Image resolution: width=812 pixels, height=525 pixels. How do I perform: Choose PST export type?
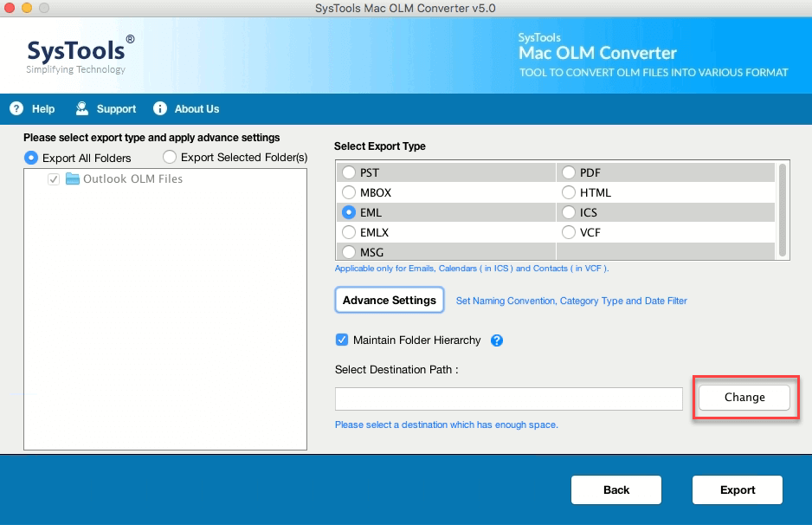349,172
